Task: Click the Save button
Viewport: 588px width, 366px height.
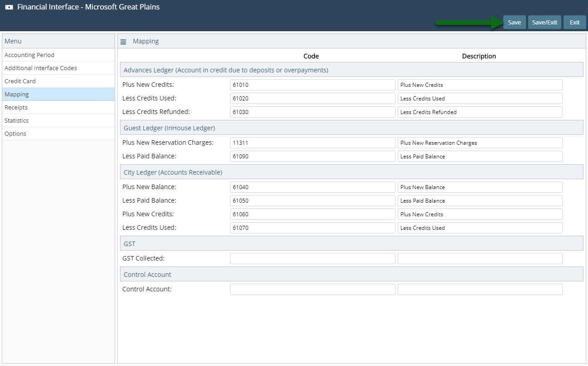Action: pos(514,22)
